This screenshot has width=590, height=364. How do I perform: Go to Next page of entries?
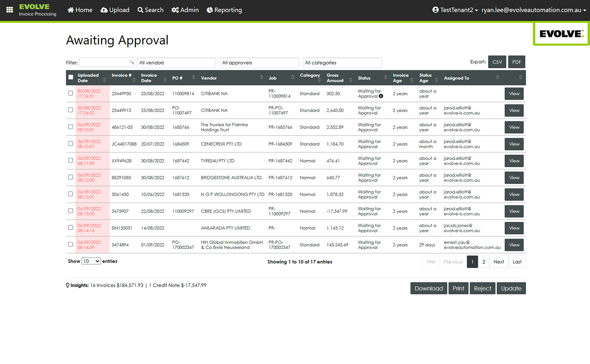(499, 262)
